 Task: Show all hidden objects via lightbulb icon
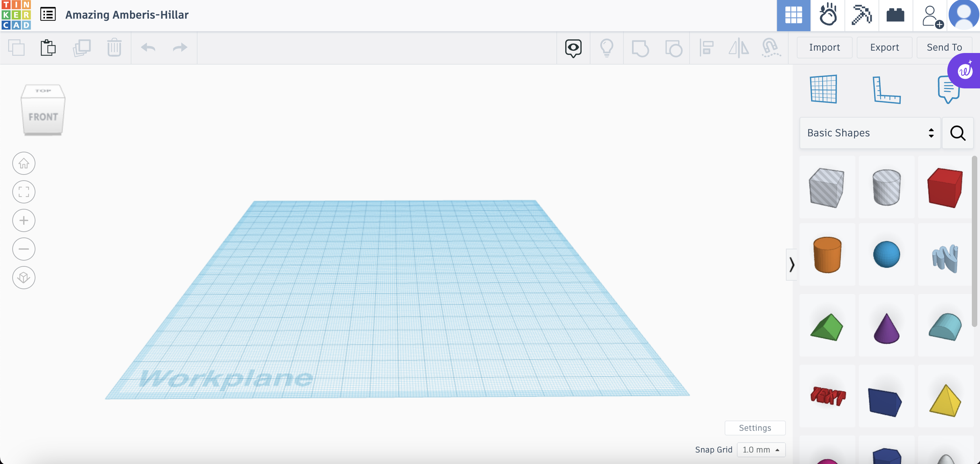[x=607, y=48]
